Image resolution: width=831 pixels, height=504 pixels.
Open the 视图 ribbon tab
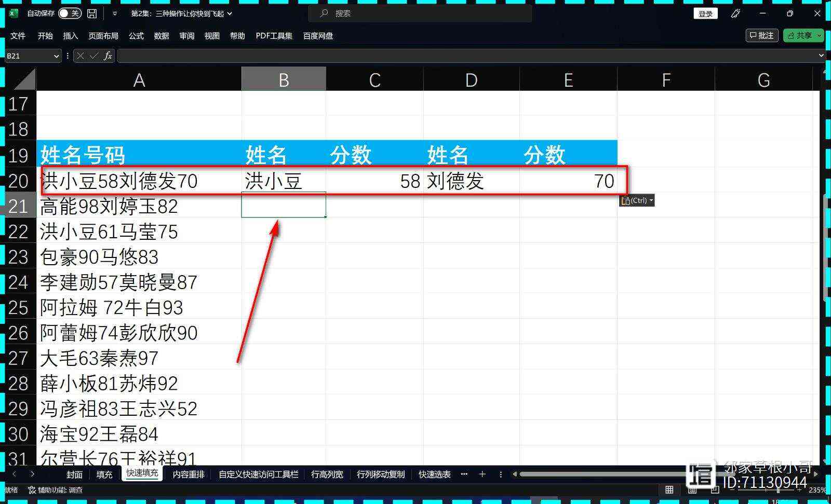[212, 36]
